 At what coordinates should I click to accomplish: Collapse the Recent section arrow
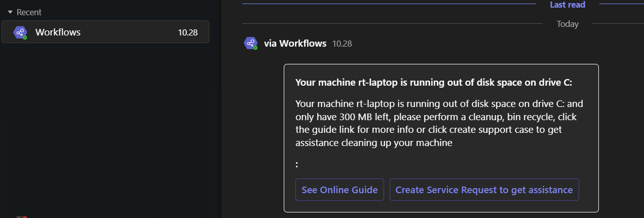tap(10, 12)
